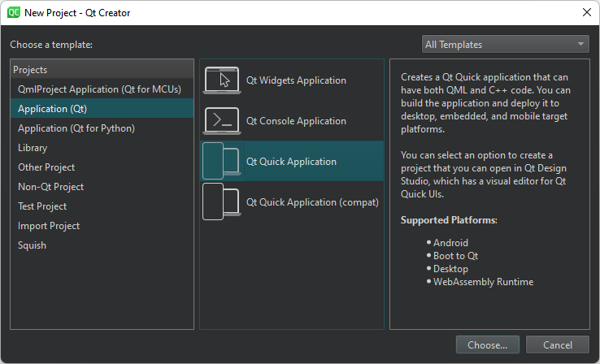Choose the Import Project category

49,226
